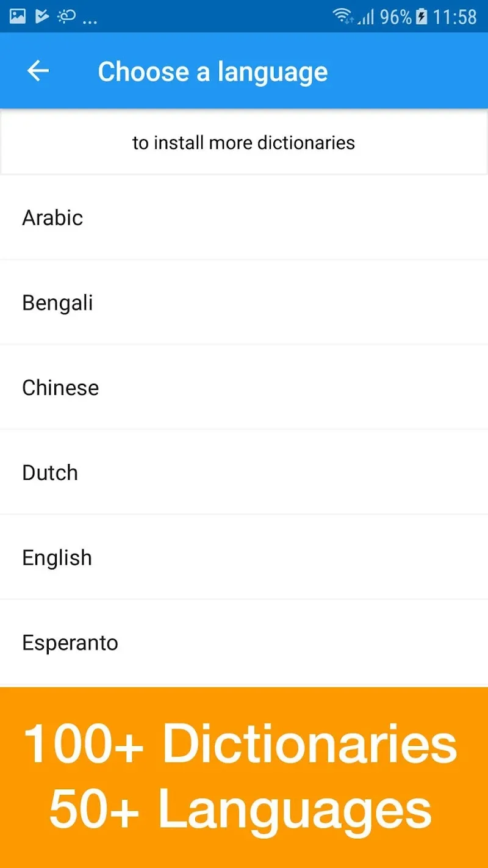Tap the "50+ Languages" banner text
This screenshot has width=488, height=868.
coord(240,809)
